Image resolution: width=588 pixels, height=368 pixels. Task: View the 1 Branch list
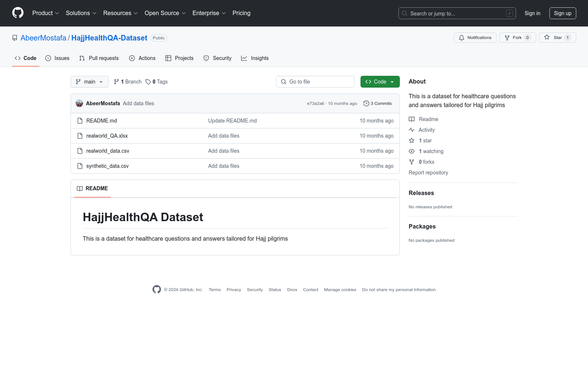128,82
